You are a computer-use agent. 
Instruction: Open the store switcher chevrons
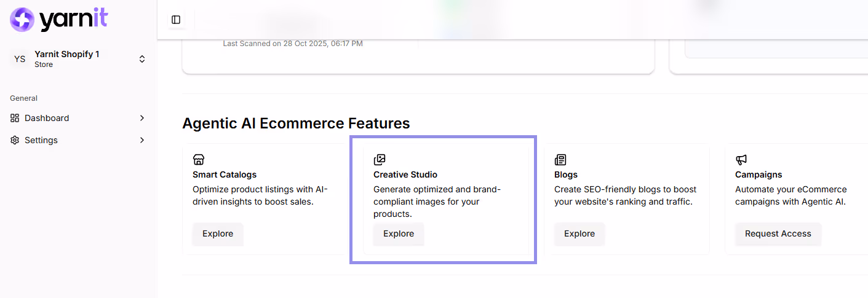pos(142,59)
